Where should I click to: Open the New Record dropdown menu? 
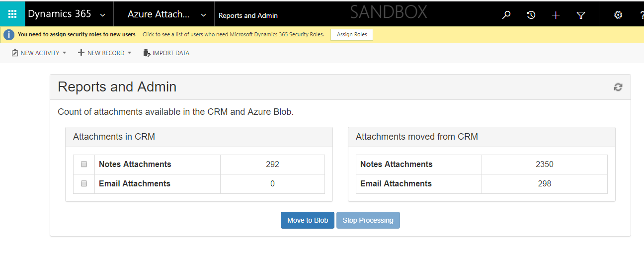click(105, 53)
